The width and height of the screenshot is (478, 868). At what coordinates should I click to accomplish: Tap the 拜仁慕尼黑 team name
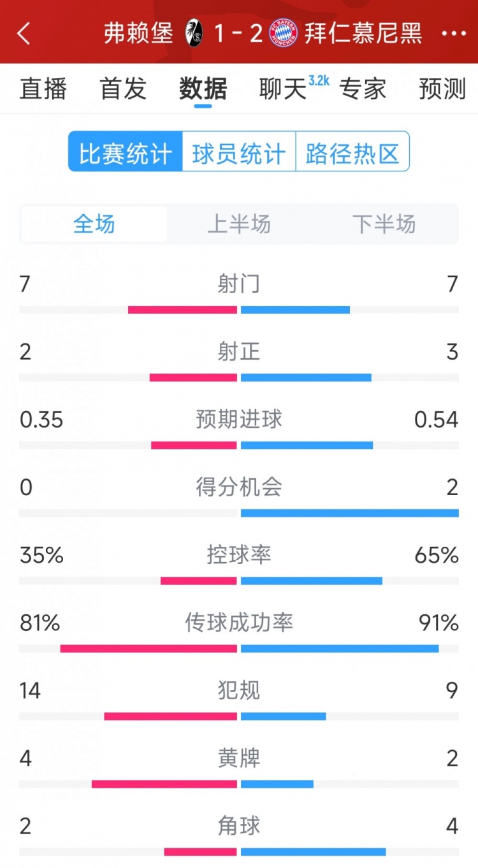point(363,33)
